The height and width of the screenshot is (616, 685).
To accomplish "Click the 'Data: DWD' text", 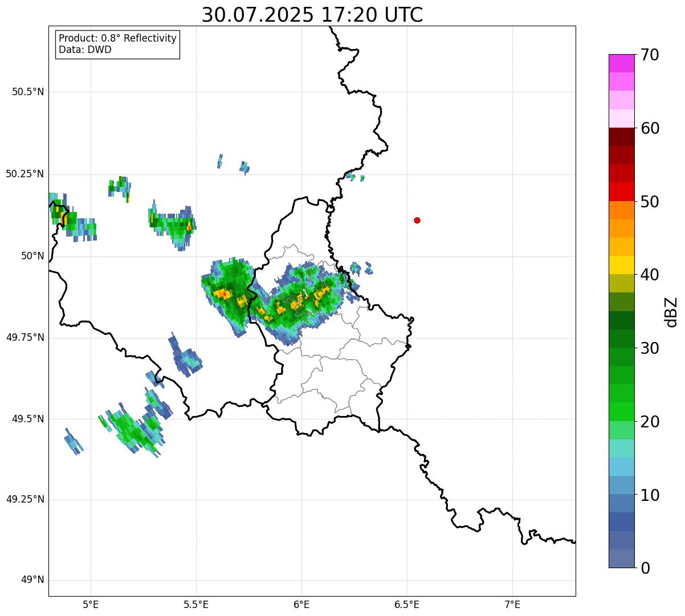I will tap(85, 50).
